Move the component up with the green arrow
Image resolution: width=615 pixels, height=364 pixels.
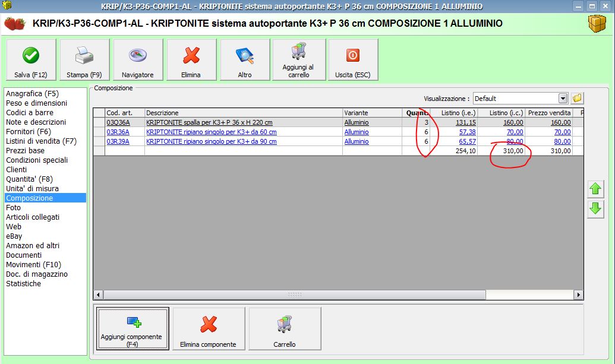(595, 189)
